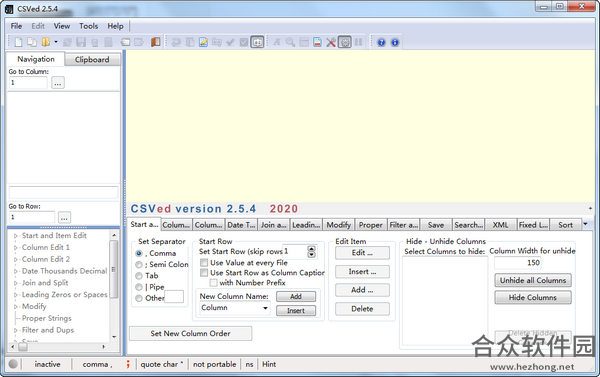Click the brown door Exit icon
The image size is (600, 377).
coord(155,42)
